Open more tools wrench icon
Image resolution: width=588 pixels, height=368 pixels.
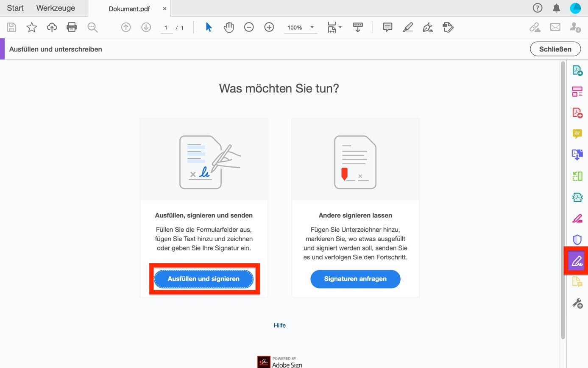click(577, 303)
